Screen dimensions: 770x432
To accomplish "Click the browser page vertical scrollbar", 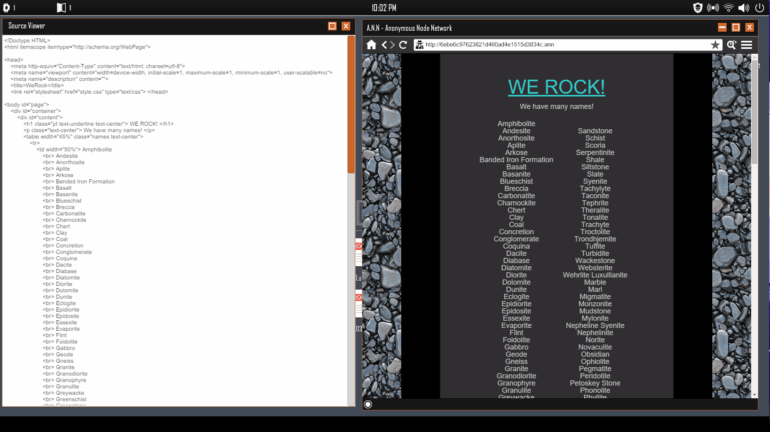I will tap(754, 200).
